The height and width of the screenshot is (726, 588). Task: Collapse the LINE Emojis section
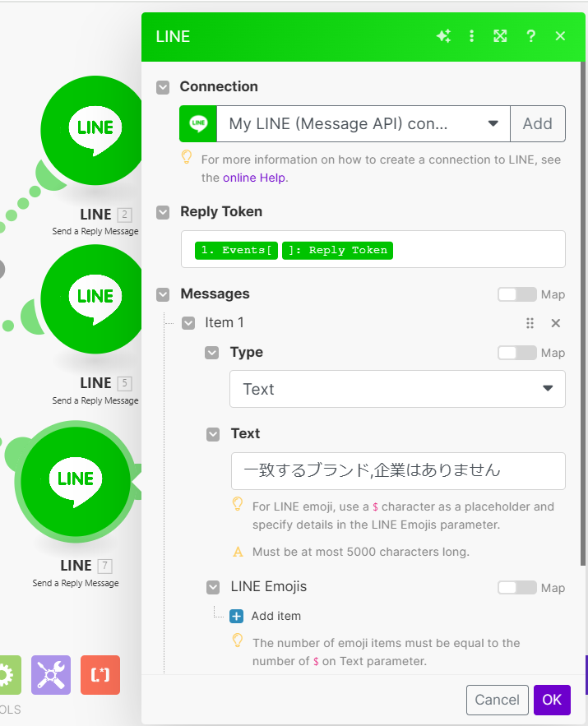pos(213,588)
